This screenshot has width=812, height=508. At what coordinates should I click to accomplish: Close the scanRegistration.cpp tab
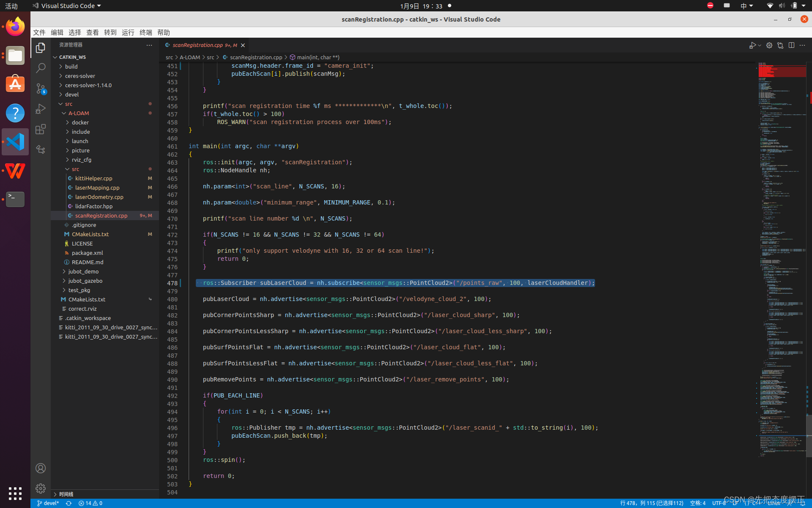[243, 45]
